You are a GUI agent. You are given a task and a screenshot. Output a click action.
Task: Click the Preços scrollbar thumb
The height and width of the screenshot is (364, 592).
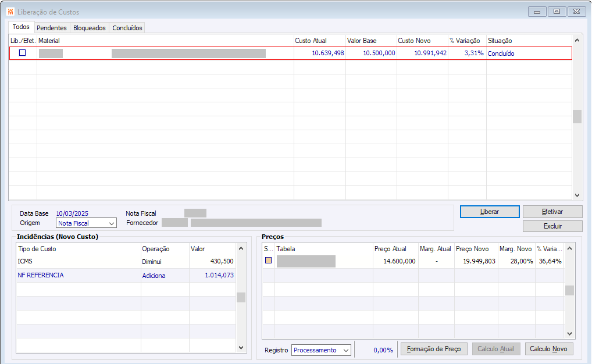(570, 290)
